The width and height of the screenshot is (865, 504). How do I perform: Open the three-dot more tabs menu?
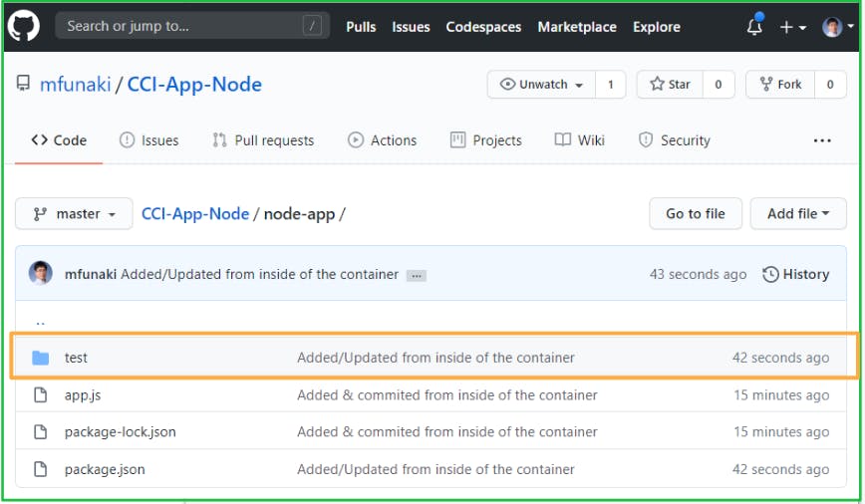click(822, 140)
